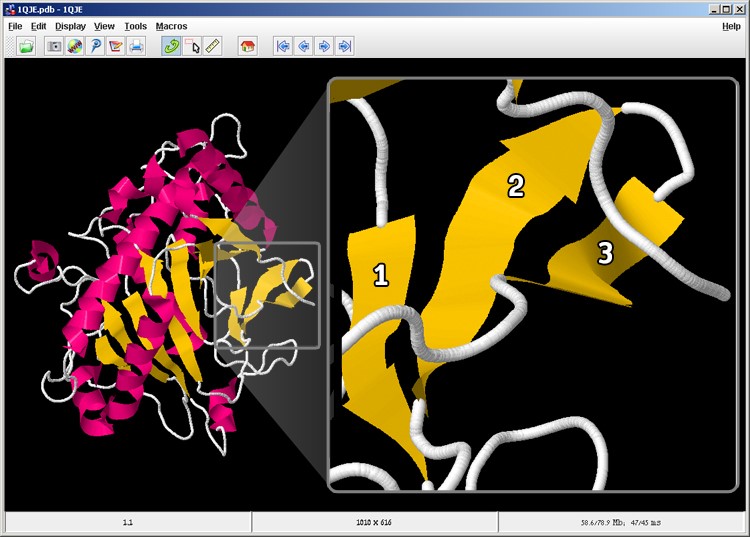
Task: Open the File menu
Action: pos(15,26)
